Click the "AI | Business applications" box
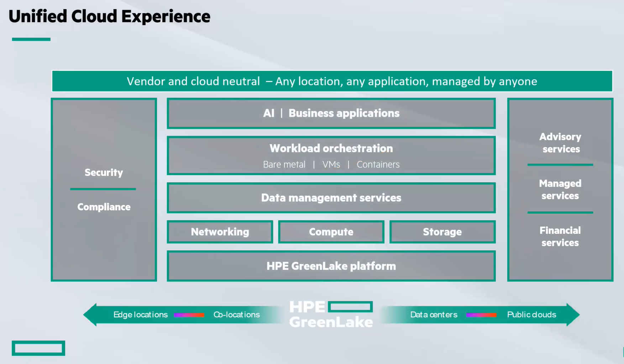Viewport: 624px width, 364px height. pyautogui.click(x=331, y=113)
